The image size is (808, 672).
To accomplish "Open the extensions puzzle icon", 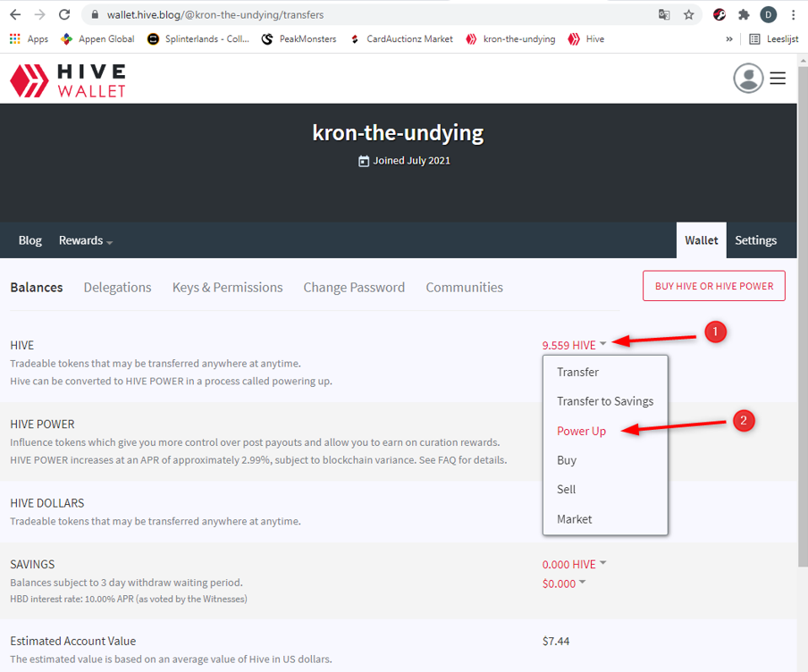I will point(744,15).
